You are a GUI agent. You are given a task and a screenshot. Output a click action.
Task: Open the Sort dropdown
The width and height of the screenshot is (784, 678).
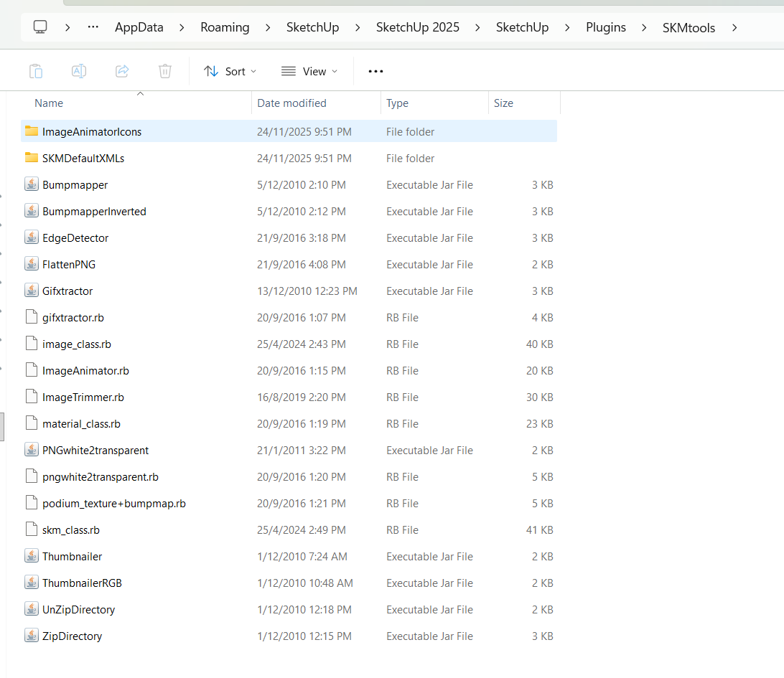[230, 71]
